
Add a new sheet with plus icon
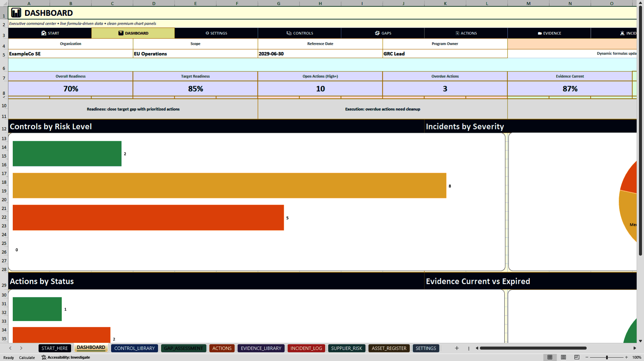click(x=457, y=348)
